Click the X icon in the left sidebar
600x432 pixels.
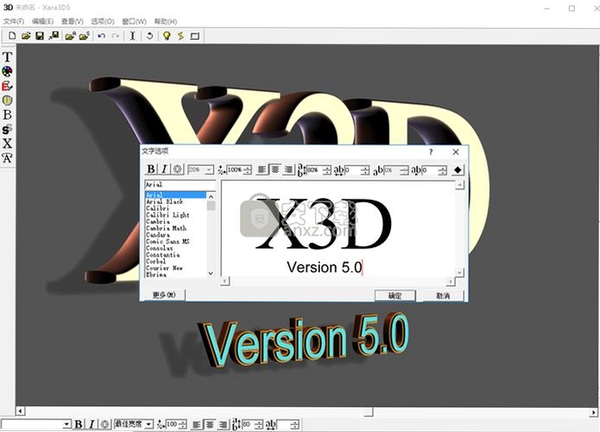[x=7, y=143]
